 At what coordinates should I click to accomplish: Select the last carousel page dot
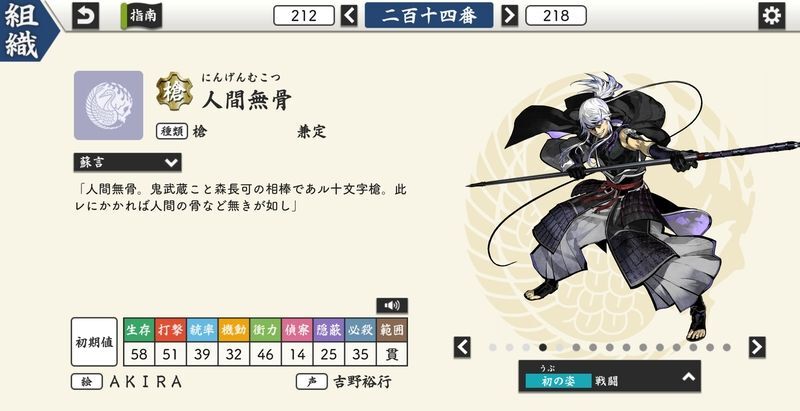click(727, 347)
